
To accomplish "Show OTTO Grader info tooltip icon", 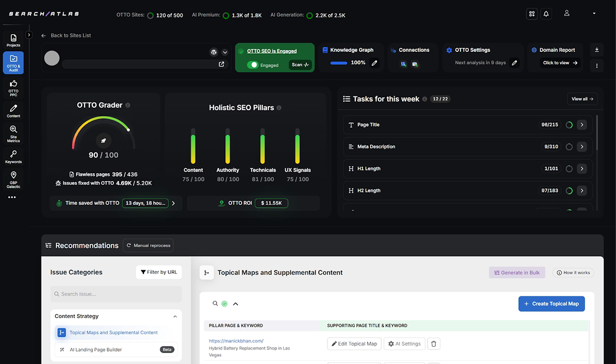I will click(128, 105).
